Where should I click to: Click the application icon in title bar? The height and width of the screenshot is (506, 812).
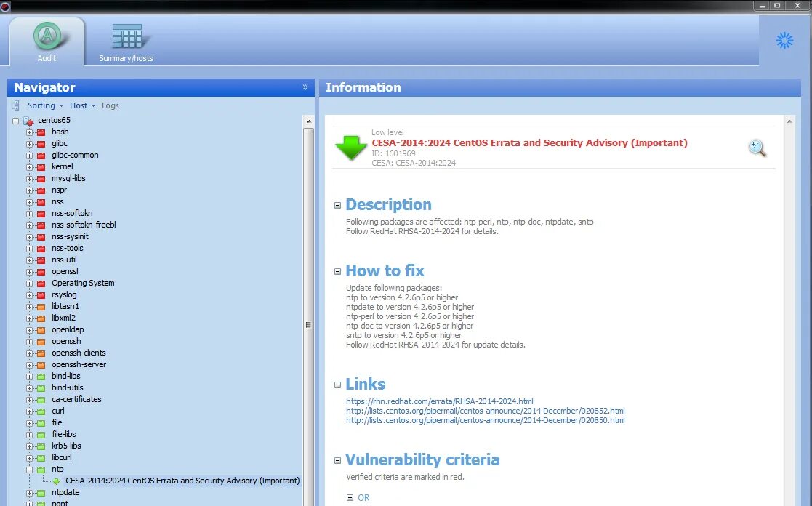click(4, 7)
